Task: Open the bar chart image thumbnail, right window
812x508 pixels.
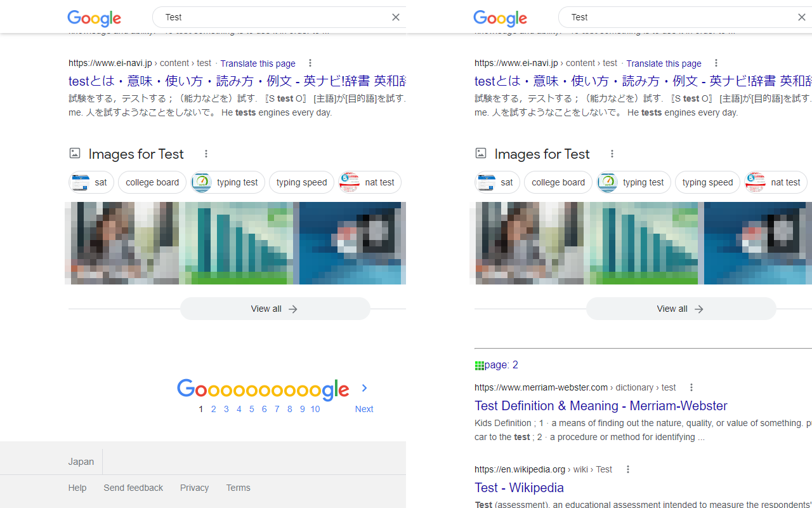Action: point(642,243)
